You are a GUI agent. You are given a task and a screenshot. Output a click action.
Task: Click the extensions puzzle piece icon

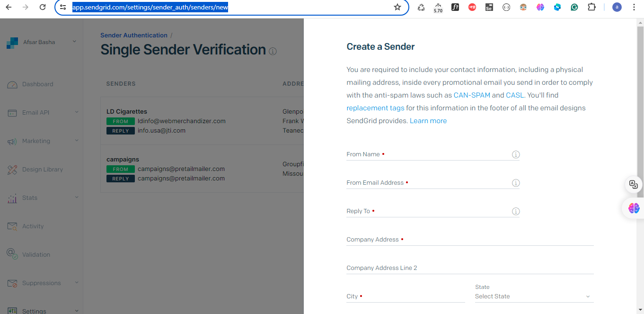[592, 7]
